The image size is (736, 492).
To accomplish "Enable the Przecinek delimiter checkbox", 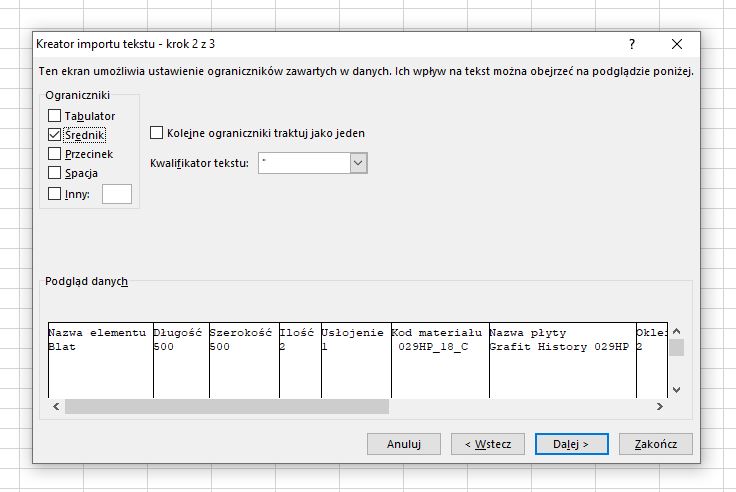I will [55, 154].
